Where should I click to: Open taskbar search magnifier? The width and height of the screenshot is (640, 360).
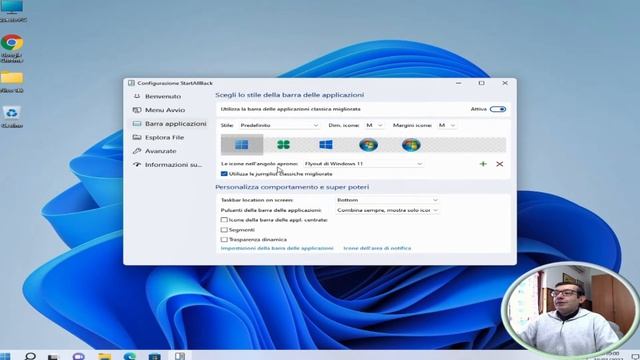click(x=30, y=356)
